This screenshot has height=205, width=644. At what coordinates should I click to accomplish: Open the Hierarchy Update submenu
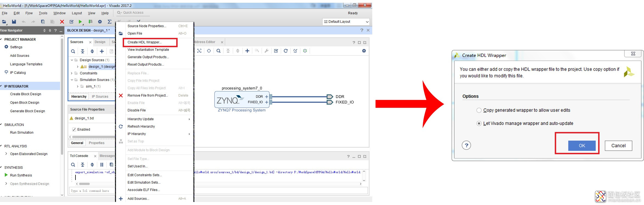pyautogui.click(x=159, y=119)
